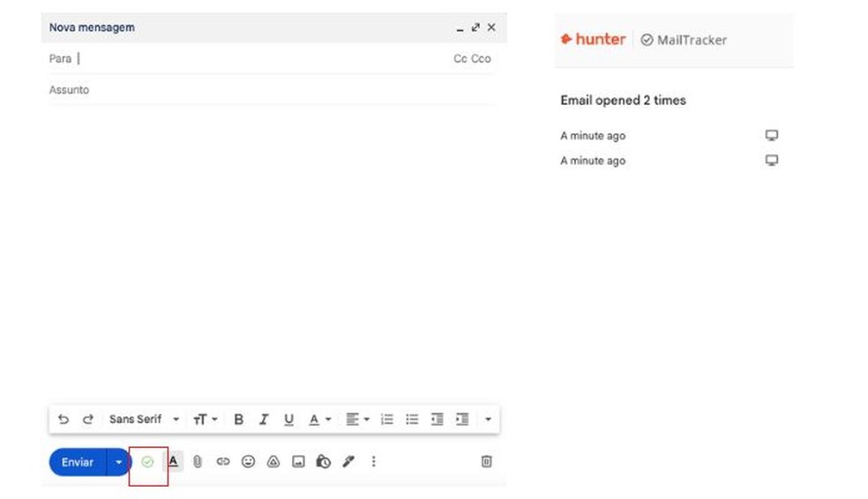This screenshot has height=499, width=868.
Task: Close the Nova mensagem window
Action: (491, 27)
